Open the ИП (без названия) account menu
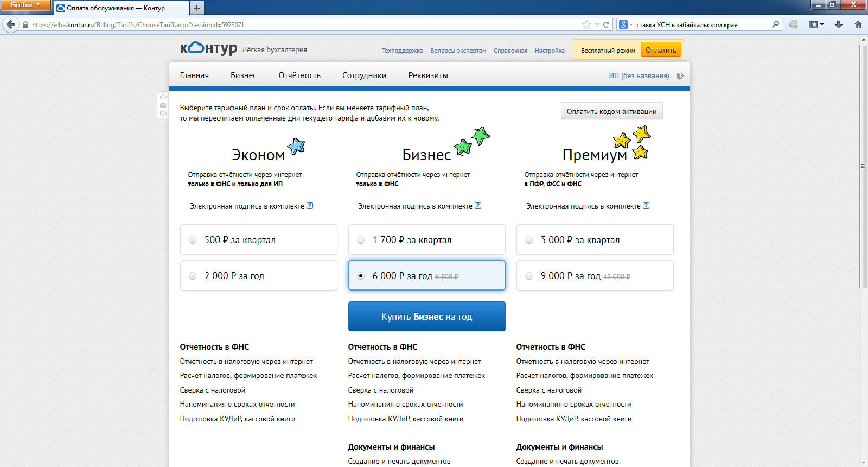This screenshot has height=467, width=868. pyautogui.click(x=639, y=75)
